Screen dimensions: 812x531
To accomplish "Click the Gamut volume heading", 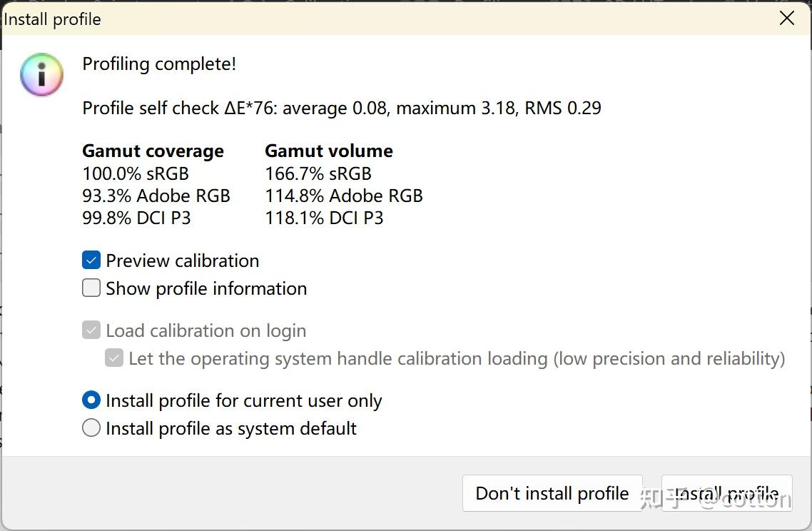I will (329, 151).
